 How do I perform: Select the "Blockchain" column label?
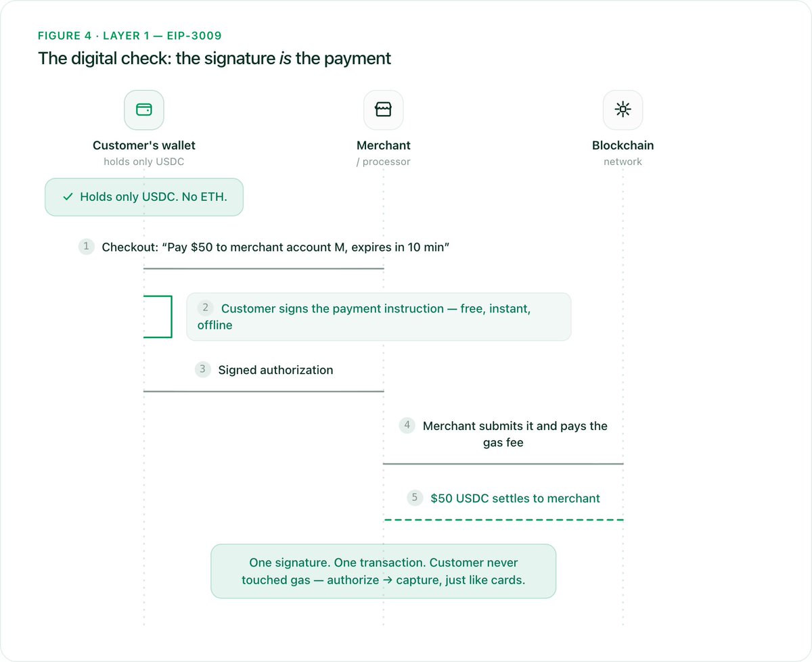coord(623,145)
